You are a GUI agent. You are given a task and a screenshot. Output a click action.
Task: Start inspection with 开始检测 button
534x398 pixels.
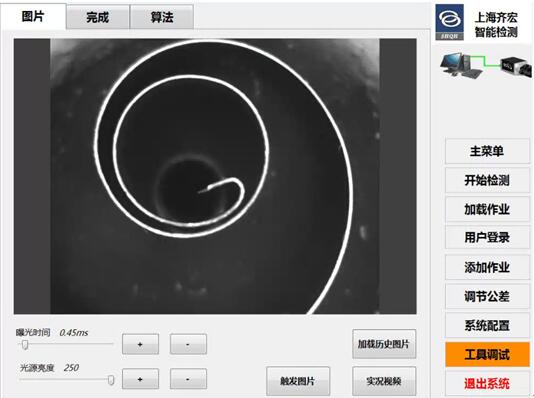[x=487, y=180]
